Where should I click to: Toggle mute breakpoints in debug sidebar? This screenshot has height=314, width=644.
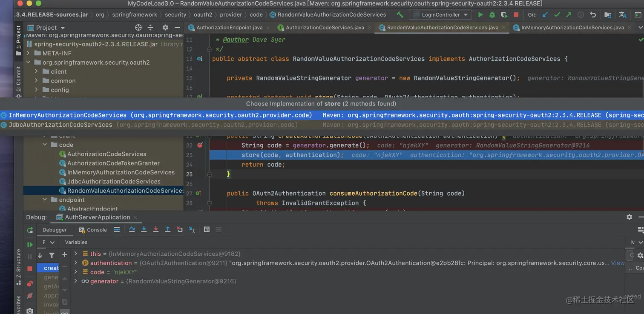tap(30, 296)
